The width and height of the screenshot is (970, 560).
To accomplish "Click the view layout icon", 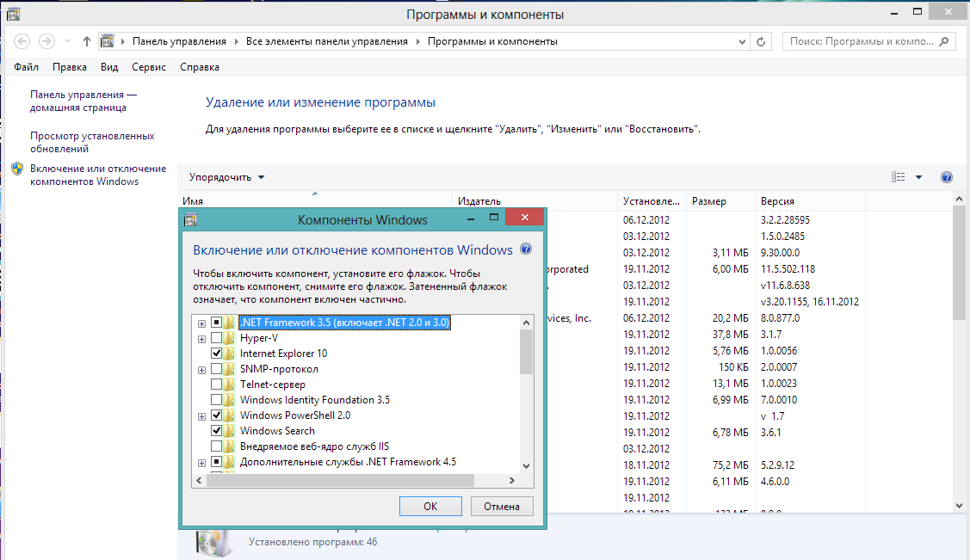I will [899, 177].
